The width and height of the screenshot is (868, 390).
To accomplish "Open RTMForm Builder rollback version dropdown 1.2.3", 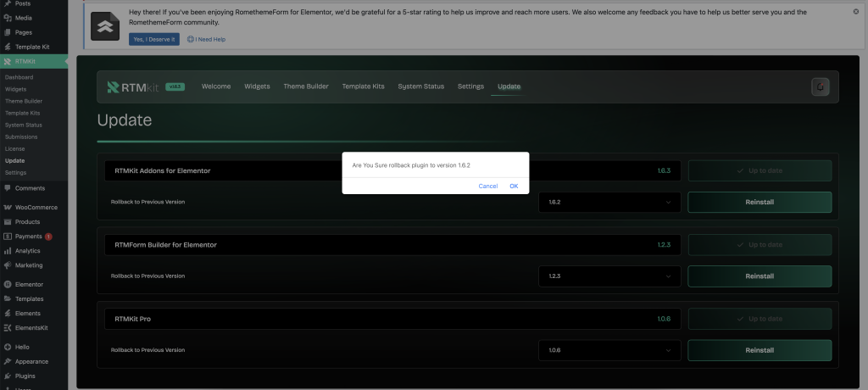I will tap(609, 276).
